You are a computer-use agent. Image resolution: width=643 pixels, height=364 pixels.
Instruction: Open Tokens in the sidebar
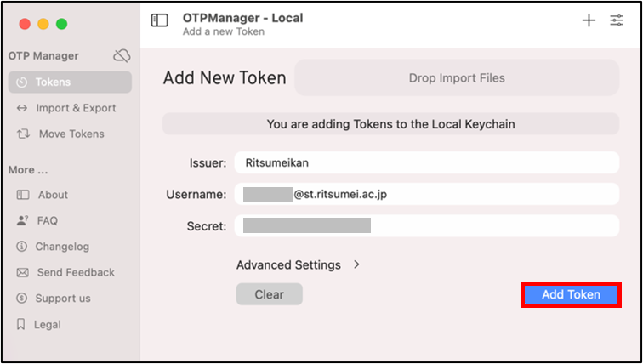[70, 82]
